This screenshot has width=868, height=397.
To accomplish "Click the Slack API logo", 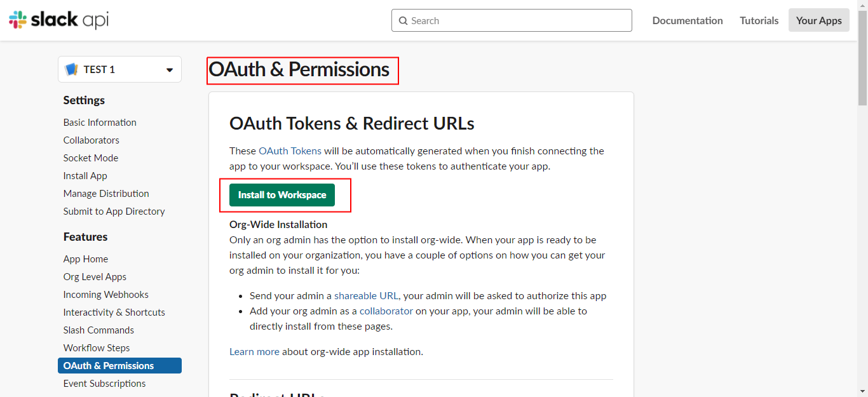I will click(x=58, y=20).
